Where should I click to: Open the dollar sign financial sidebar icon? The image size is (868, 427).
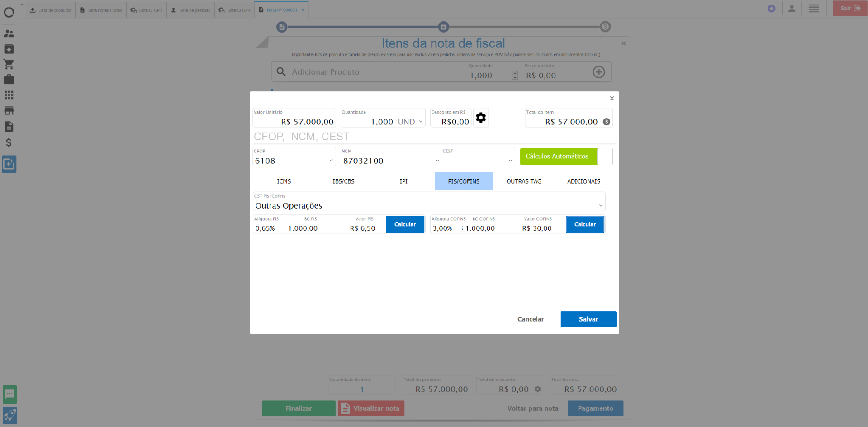9,142
